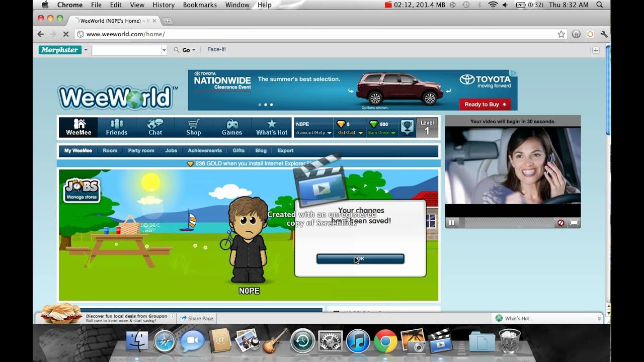Open the Party room submenu item
The height and width of the screenshot is (362, 644).
(x=141, y=151)
